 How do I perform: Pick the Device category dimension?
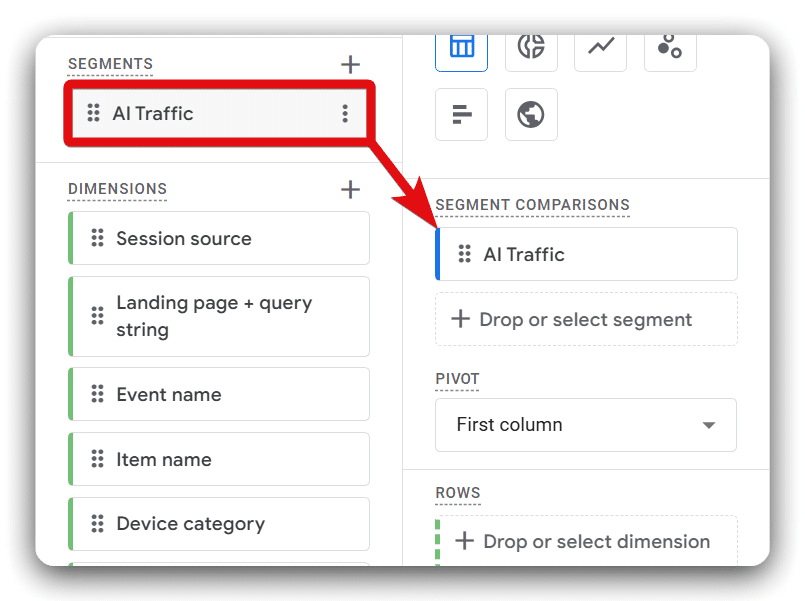coord(219,524)
